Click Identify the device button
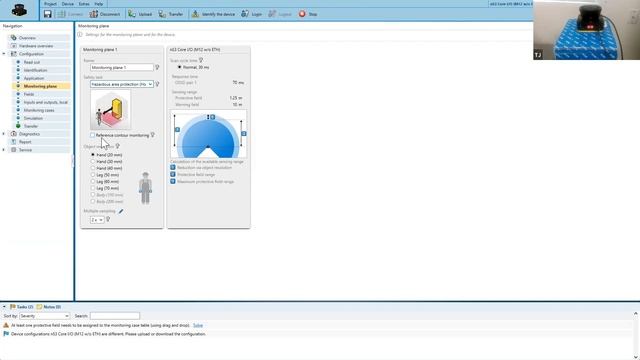Viewport: 640px width, 360px height. click(x=213, y=14)
